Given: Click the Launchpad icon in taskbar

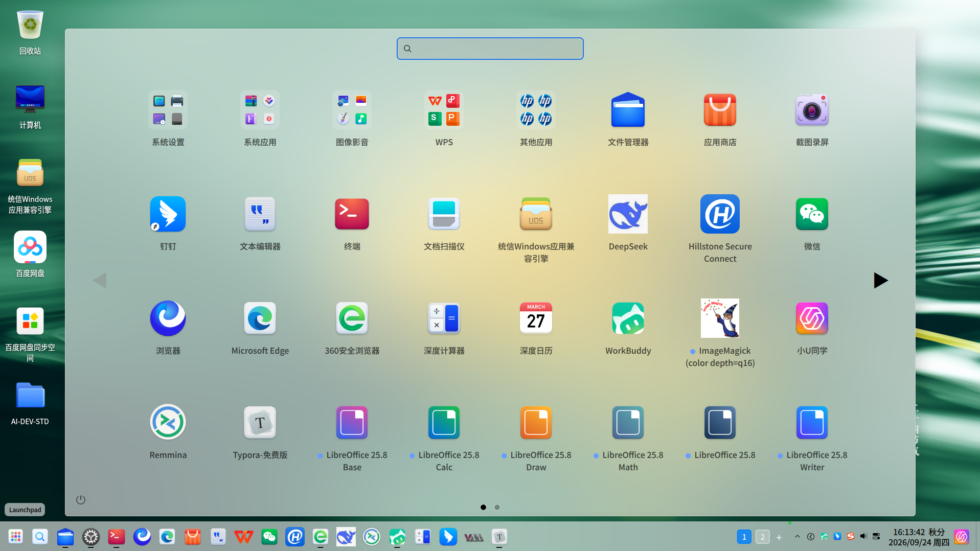Looking at the screenshot, I should click(x=16, y=537).
